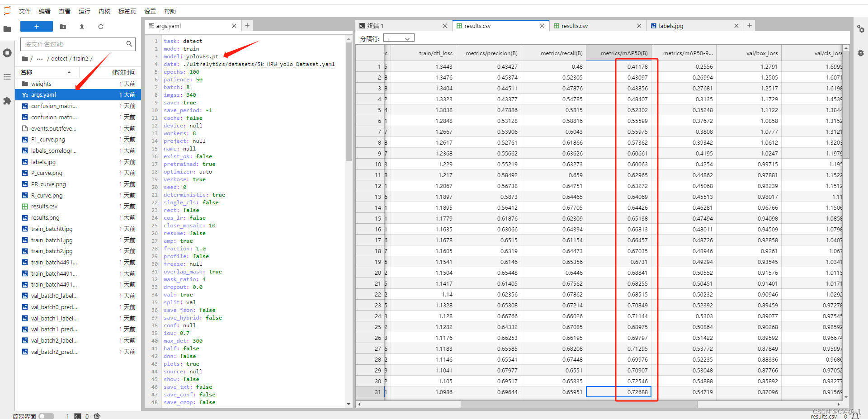Viewport: 868px width, 419px height.
Task: Click the JupyterLab logo icon
Action: click(x=7, y=11)
